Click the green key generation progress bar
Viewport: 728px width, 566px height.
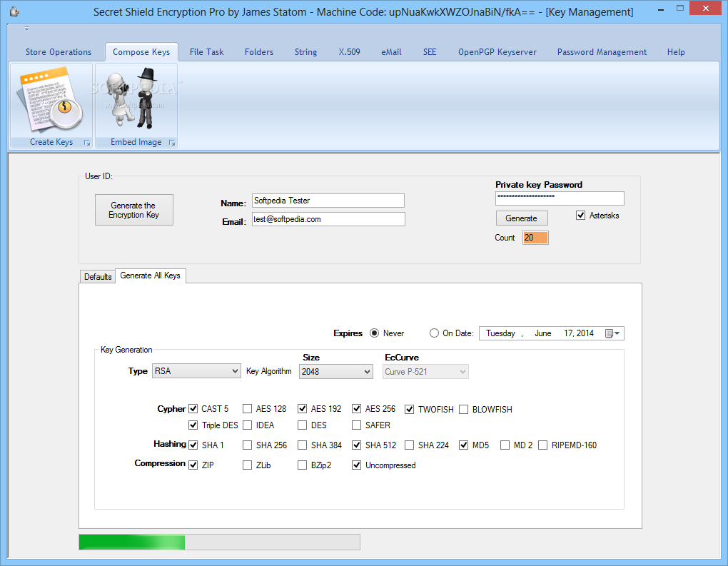[x=219, y=542]
